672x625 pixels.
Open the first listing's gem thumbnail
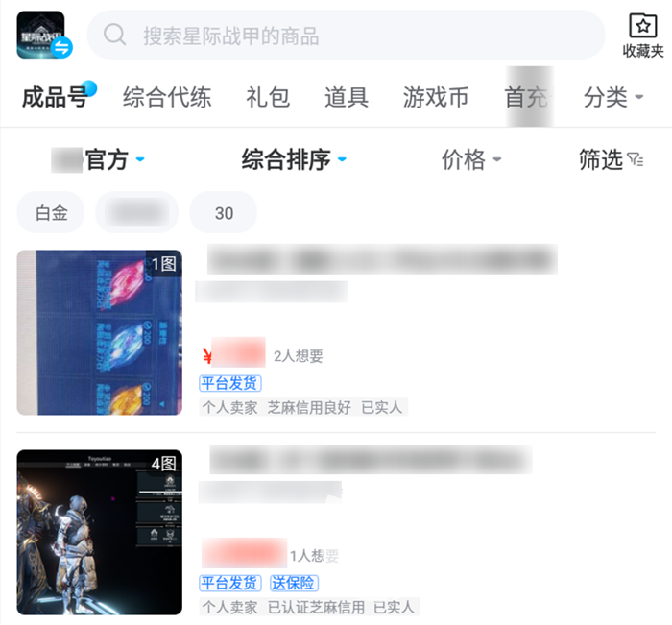(100, 332)
